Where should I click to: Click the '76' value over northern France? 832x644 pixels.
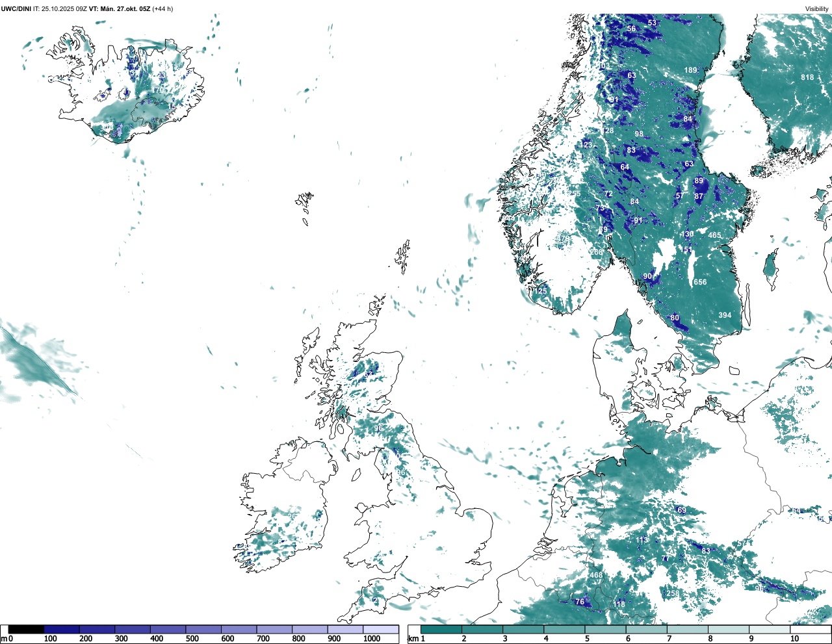click(580, 602)
